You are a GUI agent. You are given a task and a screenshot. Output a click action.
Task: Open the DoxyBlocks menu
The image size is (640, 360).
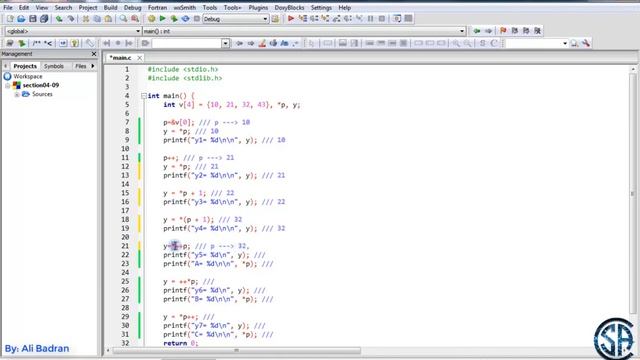pos(289,7)
